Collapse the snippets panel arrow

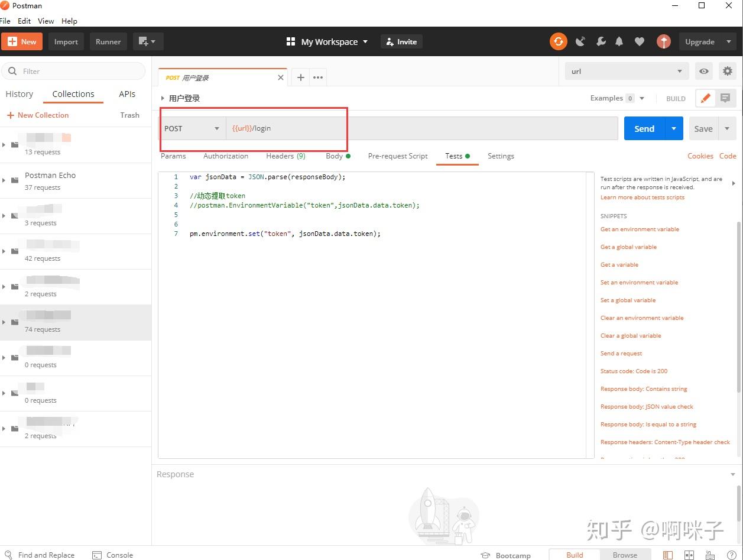tap(734, 183)
